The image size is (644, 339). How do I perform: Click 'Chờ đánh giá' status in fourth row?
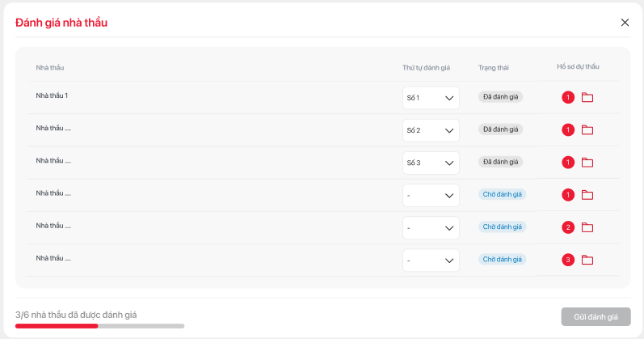[x=503, y=194]
